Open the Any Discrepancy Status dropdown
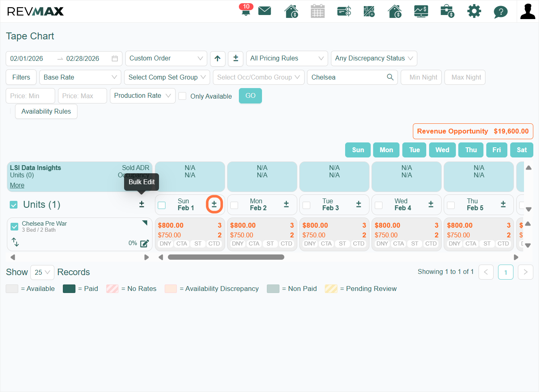Screen dimensions: 539x392 click(x=374, y=58)
